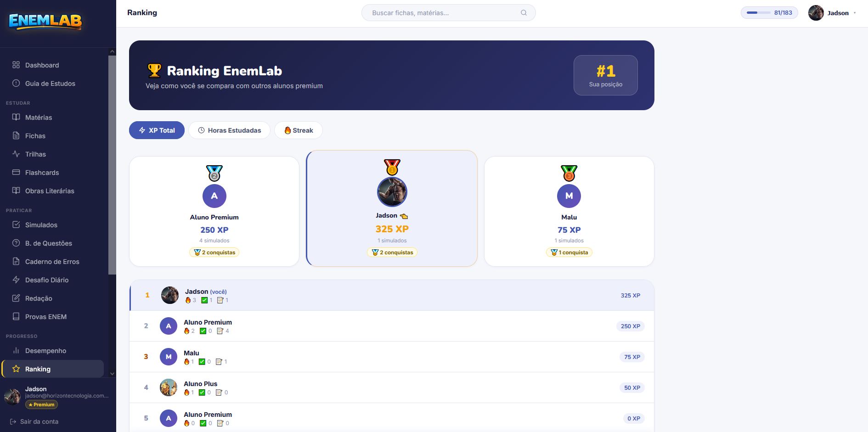Click the flame streak icon in Jadson's row
The width and height of the screenshot is (868, 432).
pyautogui.click(x=188, y=300)
